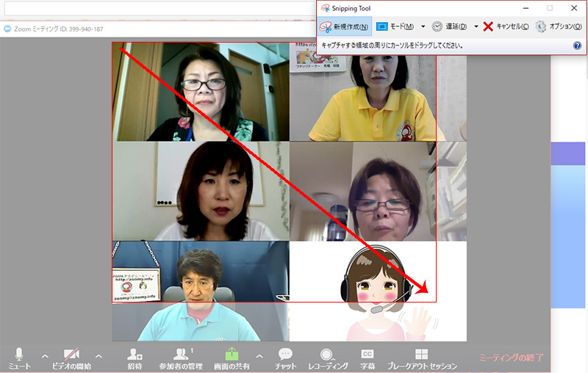Start recording with レコーディング icon
The height and width of the screenshot is (373, 588).
[328, 358]
